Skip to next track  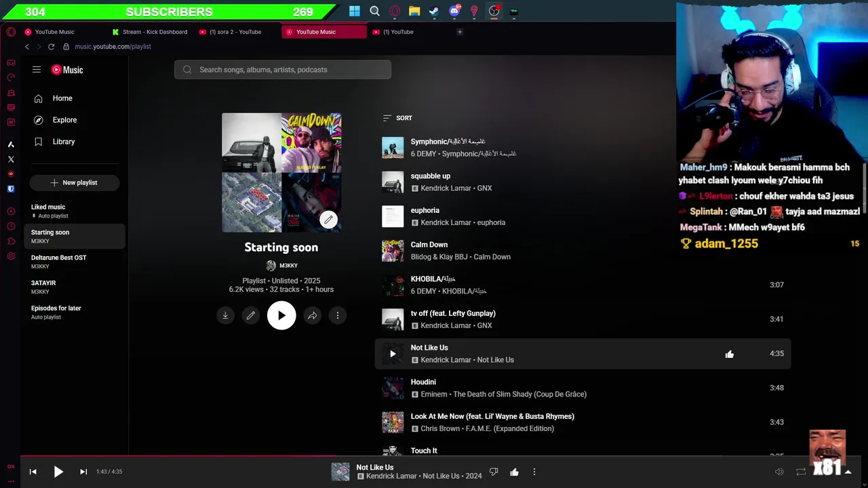pyautogui.click(x=83, y=472)
